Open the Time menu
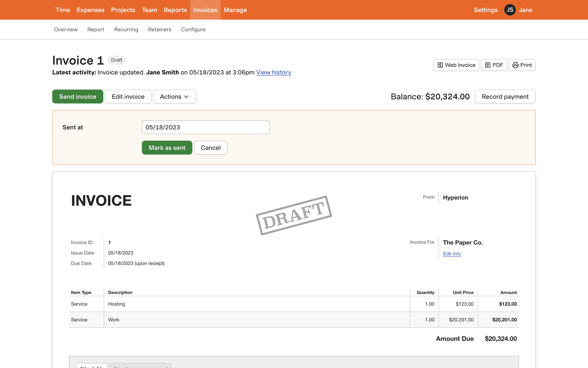588x368 pixels. [x=63, y=10]
